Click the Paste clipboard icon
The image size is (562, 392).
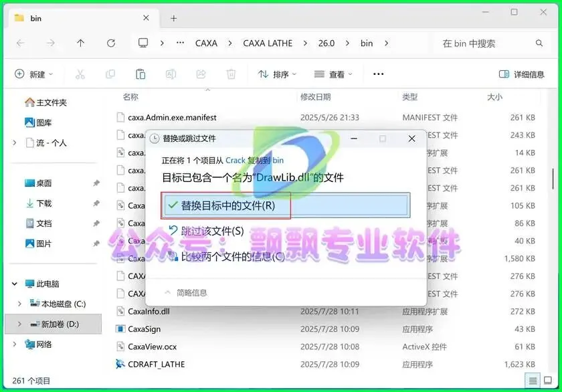140,74
